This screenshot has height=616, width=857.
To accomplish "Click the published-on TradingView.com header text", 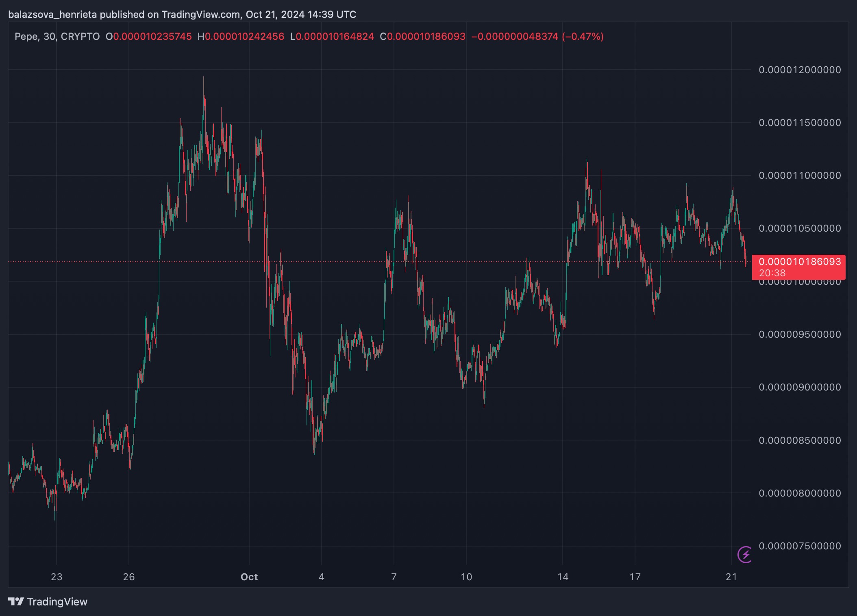I will pos(182,15).
